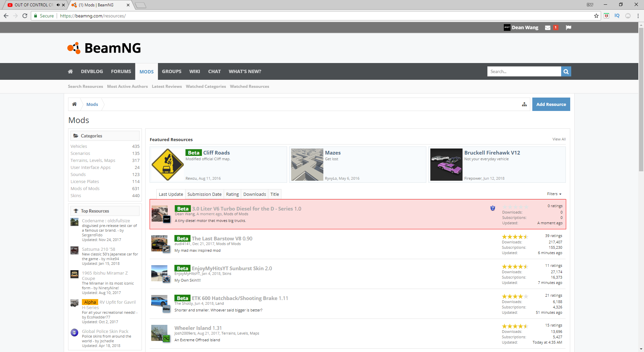Open the inbox envelope icon
The image size is (644, 352).
(x=548, y=27)
